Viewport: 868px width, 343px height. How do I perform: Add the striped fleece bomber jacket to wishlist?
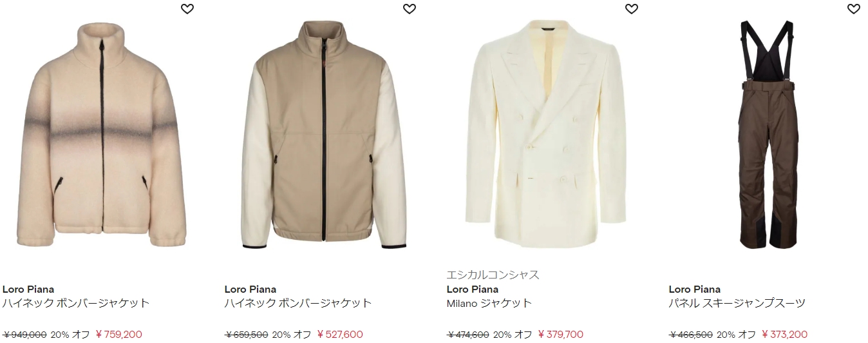(187, 9)
